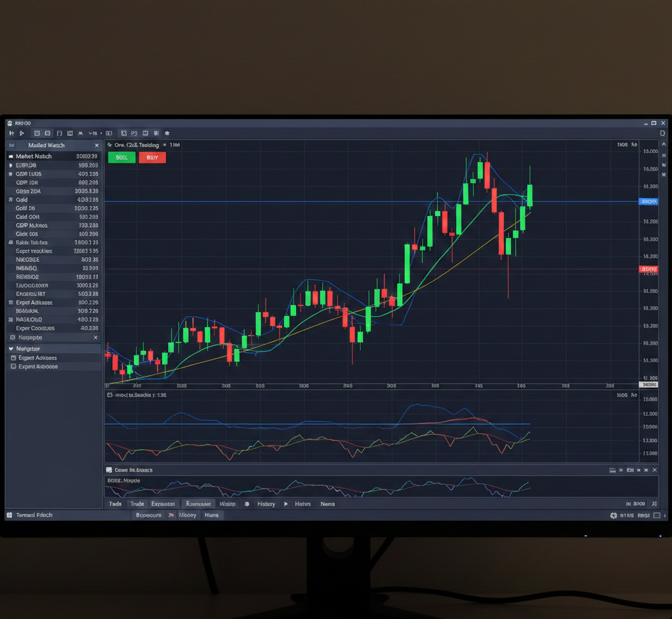Close the bottom indicator panel with X
The width and height of the screenshot is (672, 619).
(654, 471)
